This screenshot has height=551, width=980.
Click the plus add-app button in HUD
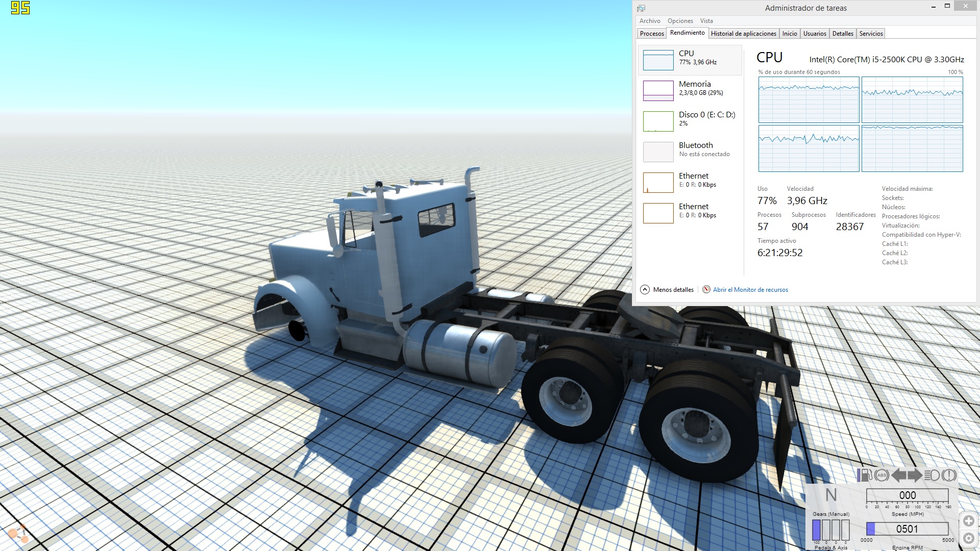click(968, 521)
